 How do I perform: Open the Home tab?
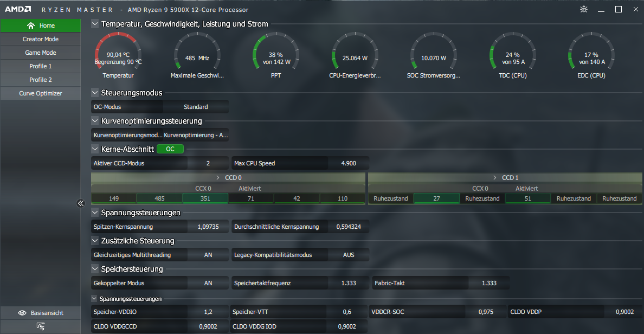tap(40, 25)
